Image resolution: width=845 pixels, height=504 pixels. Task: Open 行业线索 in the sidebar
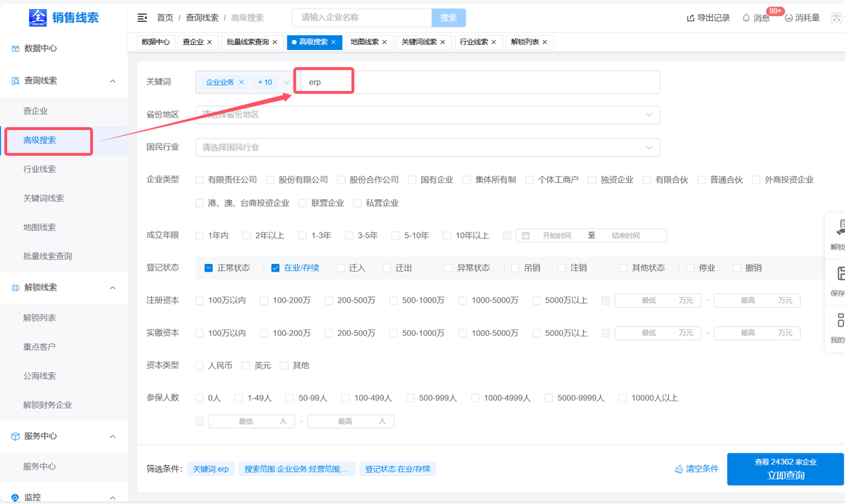39,170
